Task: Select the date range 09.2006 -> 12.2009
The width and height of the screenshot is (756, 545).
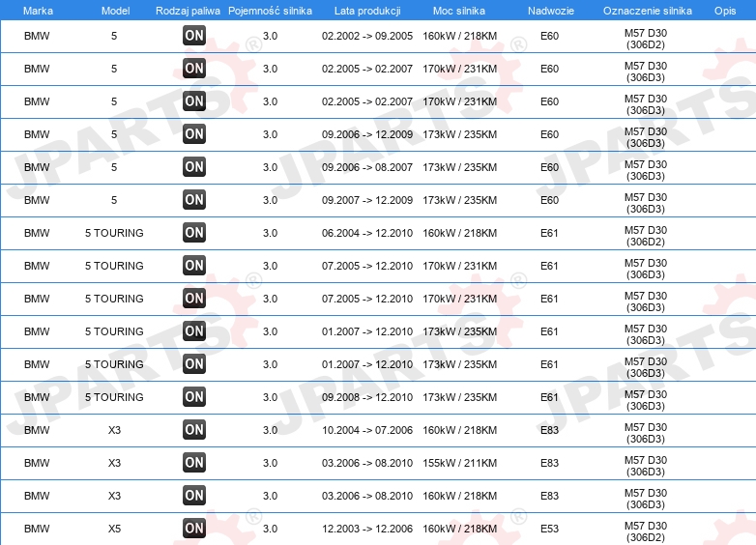Action: click(x=367, y=134)
